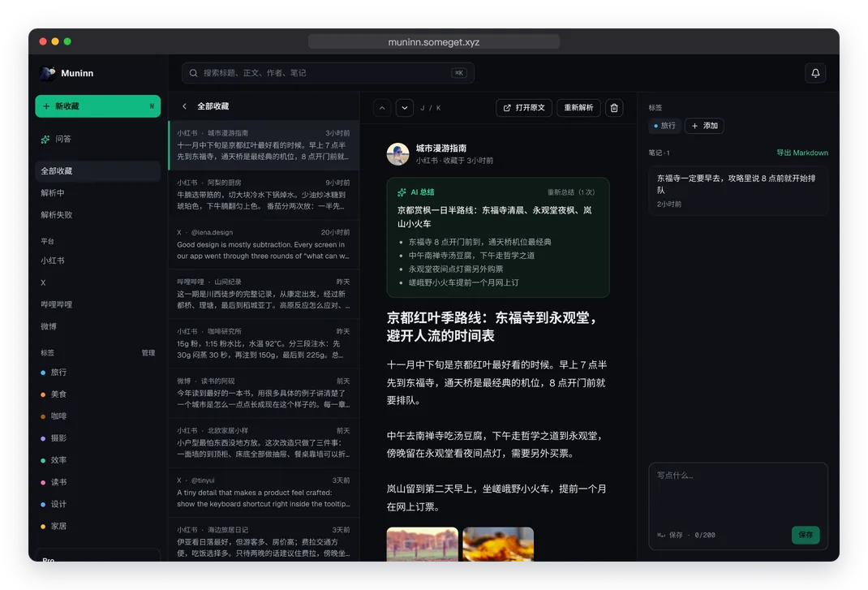Screen dimensions: 868x590
Task: Click the 重新解析 button
Action: click(x=578, y=108)
